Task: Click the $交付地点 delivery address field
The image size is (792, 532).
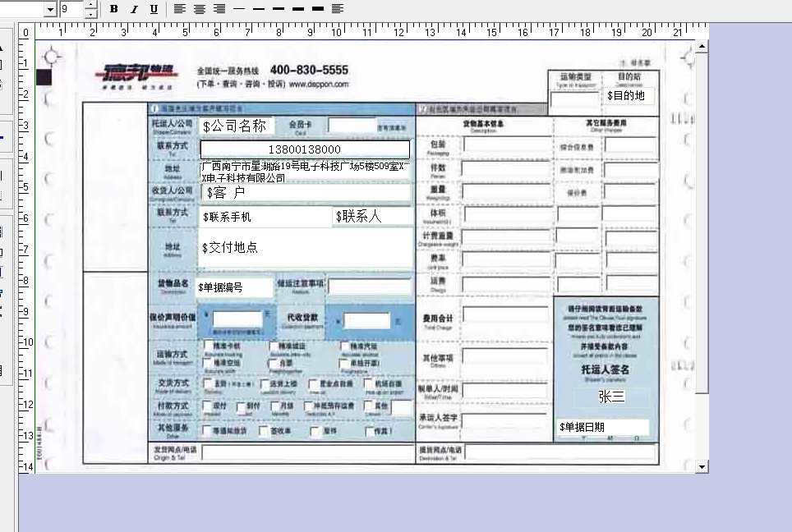Action: point(306,247)
